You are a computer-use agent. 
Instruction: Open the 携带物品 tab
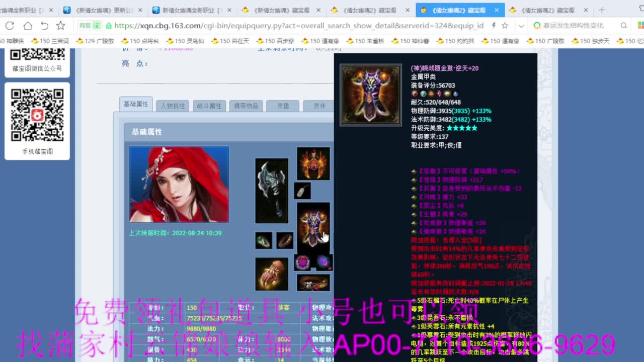(x=246, y=106)
